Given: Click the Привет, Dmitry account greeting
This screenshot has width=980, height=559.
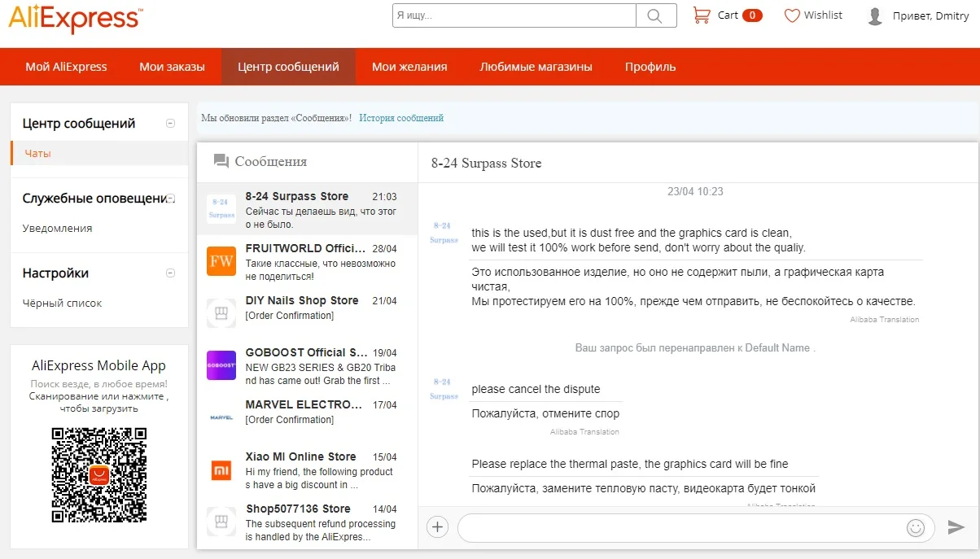Looking at the screenshot, I should [930, 16].
